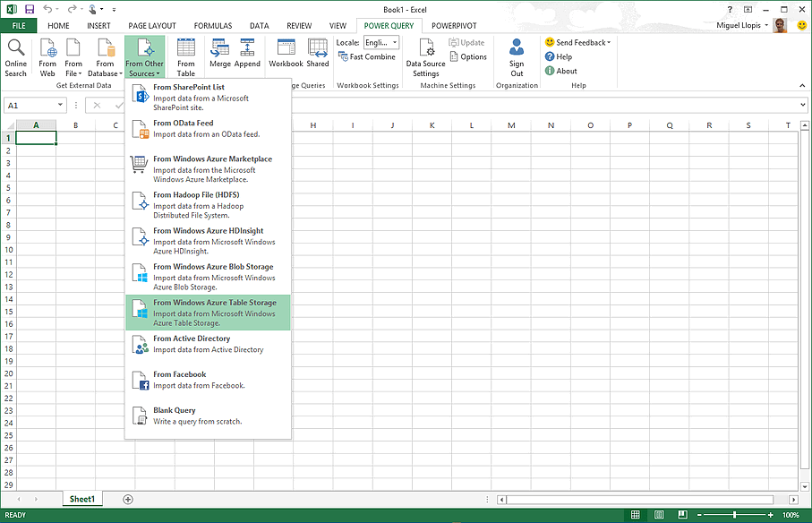Switch to the HOME tab
The image size is (812, 523).
click(58, 25)
